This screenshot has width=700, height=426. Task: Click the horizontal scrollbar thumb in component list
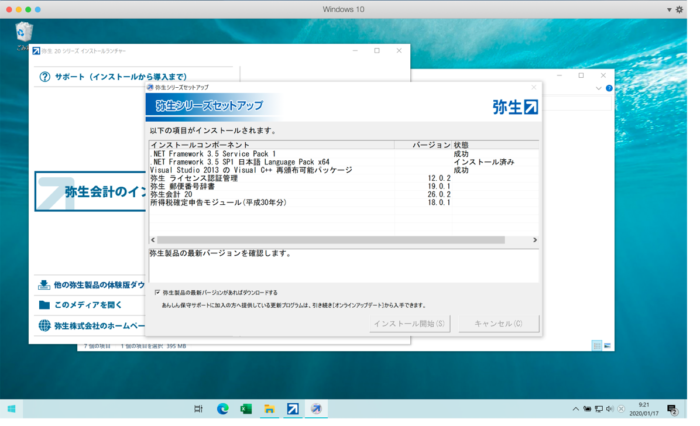coord(331,240)
